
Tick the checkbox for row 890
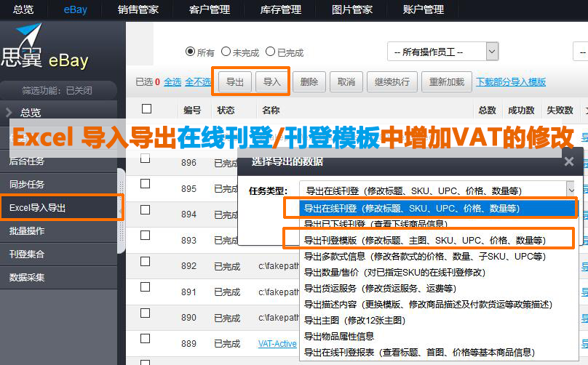[145, 313]
